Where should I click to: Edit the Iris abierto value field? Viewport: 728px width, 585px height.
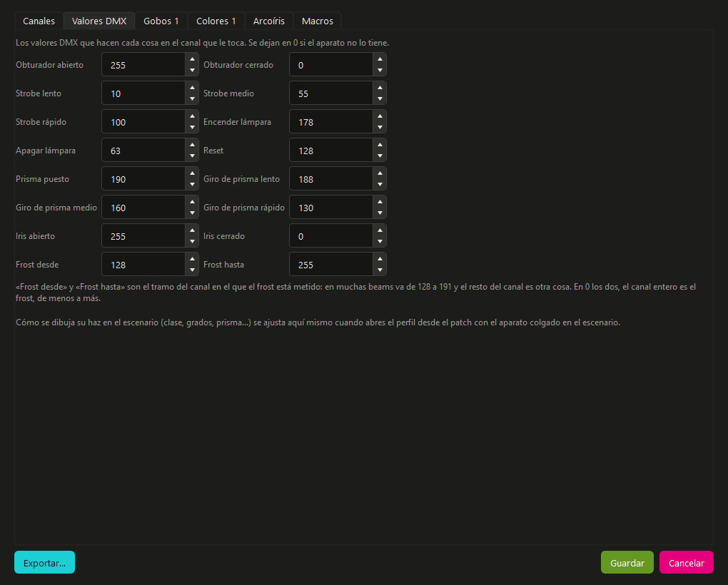144,236
